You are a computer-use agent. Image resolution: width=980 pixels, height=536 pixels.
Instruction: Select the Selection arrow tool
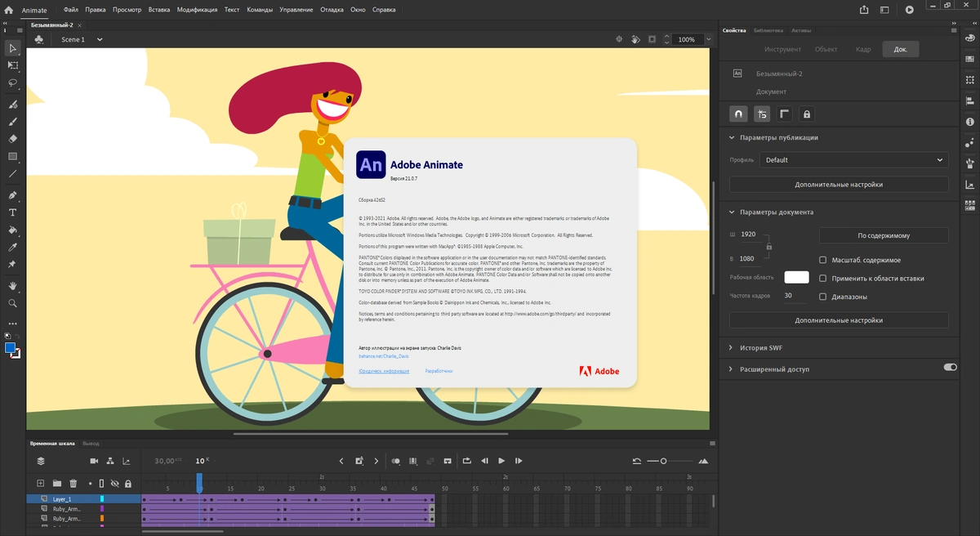[12, 47]
